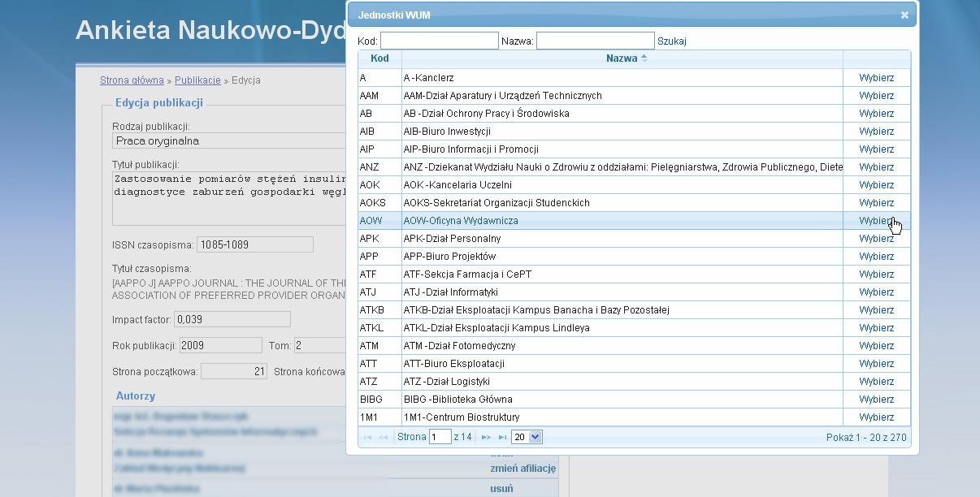Image resolution: width=980 pixels, height=497 pixels.
Task: Go to the next page icon
Action: click(x=486, y=437)
